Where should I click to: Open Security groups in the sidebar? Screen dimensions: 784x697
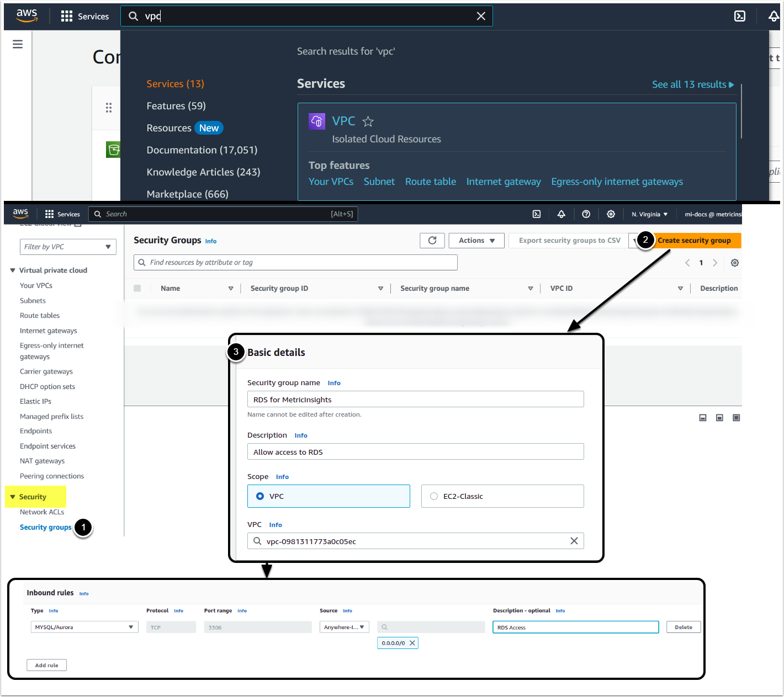46,527
